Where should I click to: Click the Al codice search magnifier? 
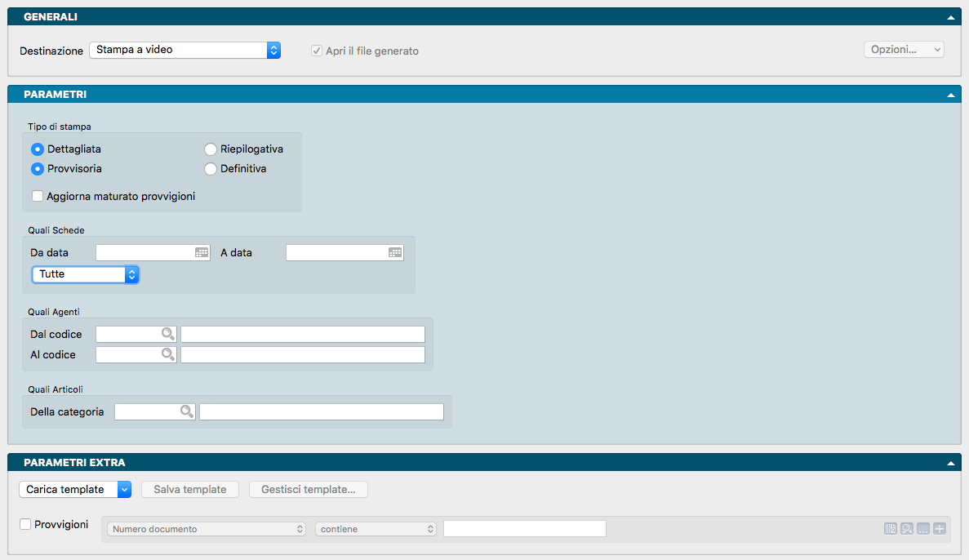[168, 355]
